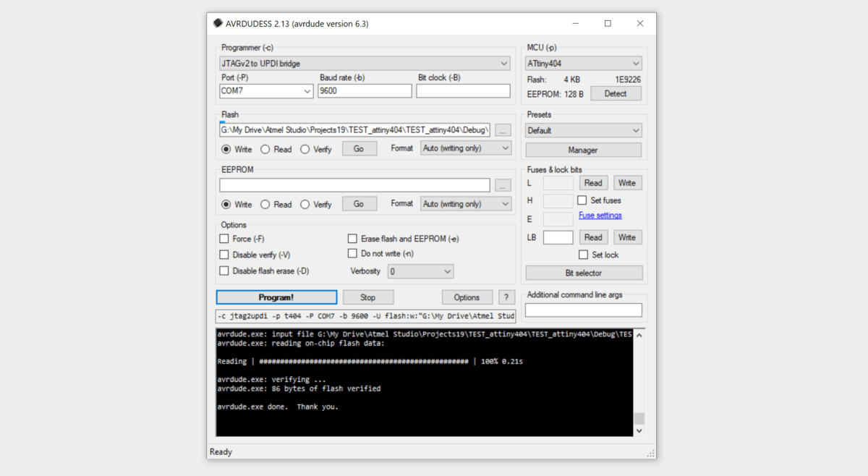The height and width of the screenshot is (476, 868).
Task: Click the Flash Go button
Action: 359,148
